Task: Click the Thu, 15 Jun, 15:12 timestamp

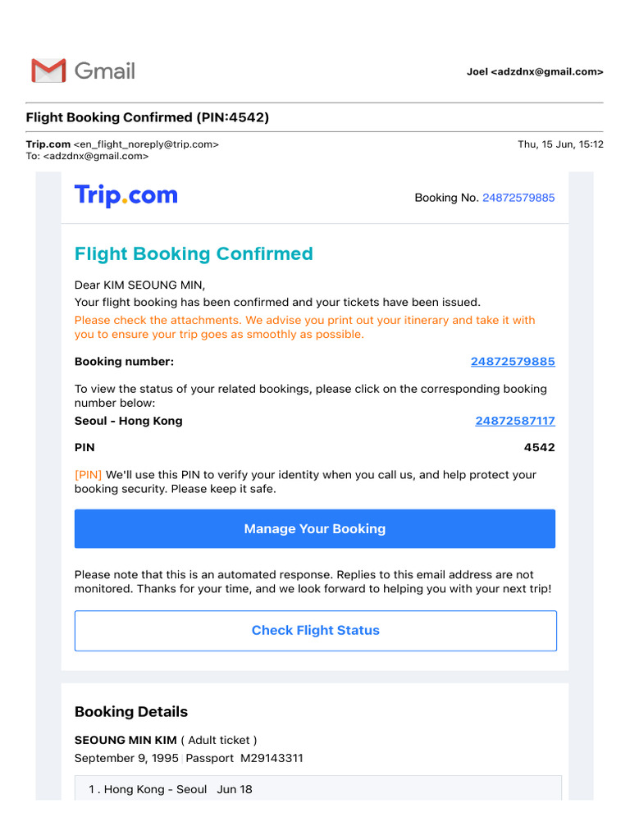Action: (x=560, y=144)
